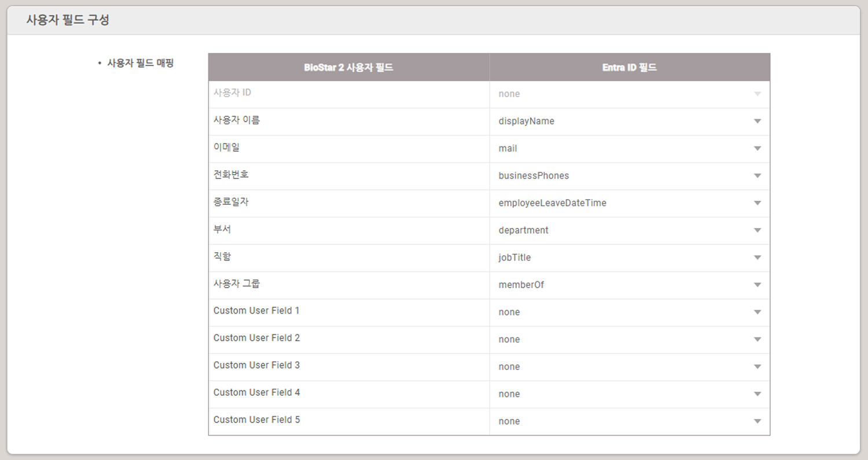Open the displayName dropdown for 사용자 이름
This screenshot has height=460, width=868.
(630, 122)
